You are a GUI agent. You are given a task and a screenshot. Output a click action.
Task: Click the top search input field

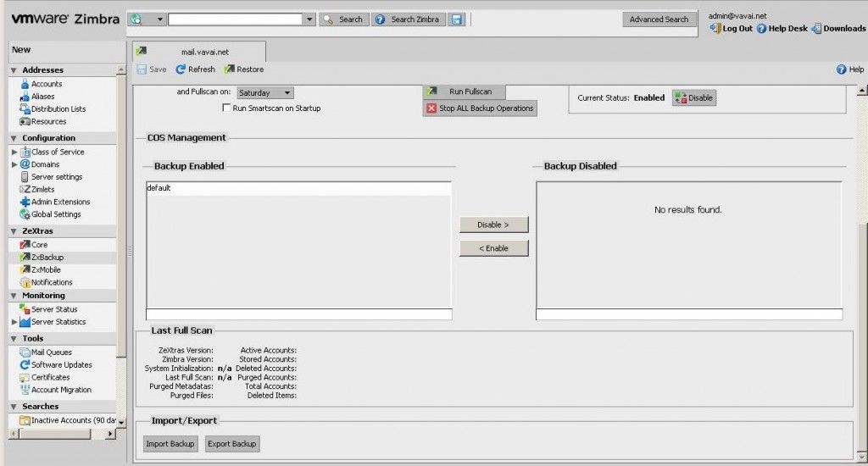[236, 19]
